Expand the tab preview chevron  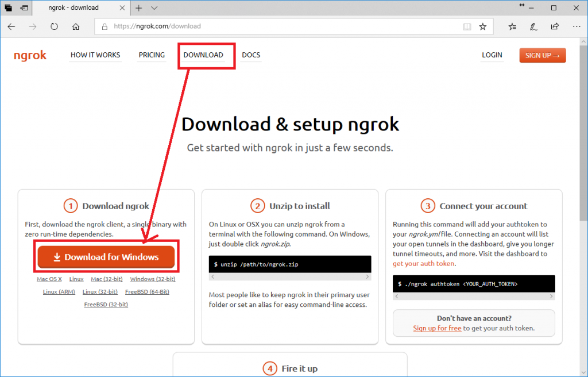[154, 8]
